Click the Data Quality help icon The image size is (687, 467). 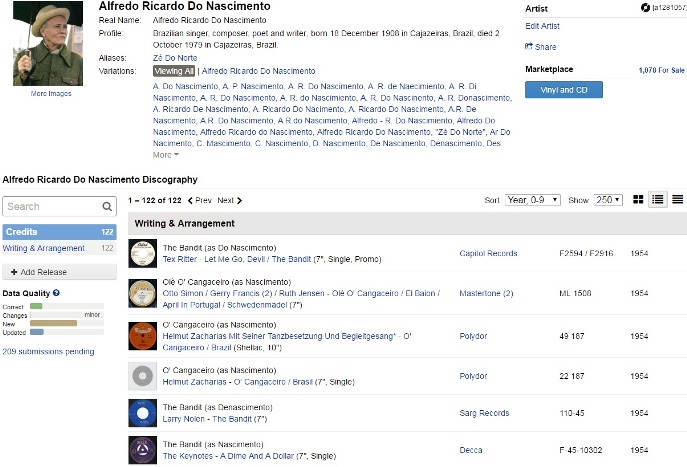(x=56, y=293)
